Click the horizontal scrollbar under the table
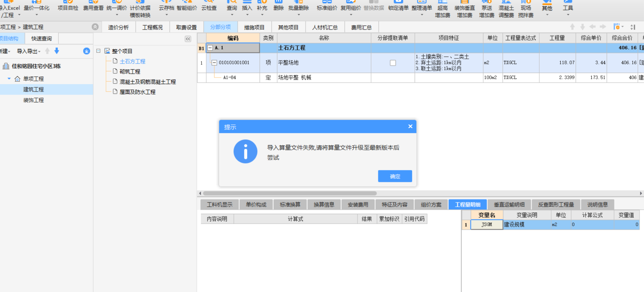644x292 pixels. pos(290,193)
